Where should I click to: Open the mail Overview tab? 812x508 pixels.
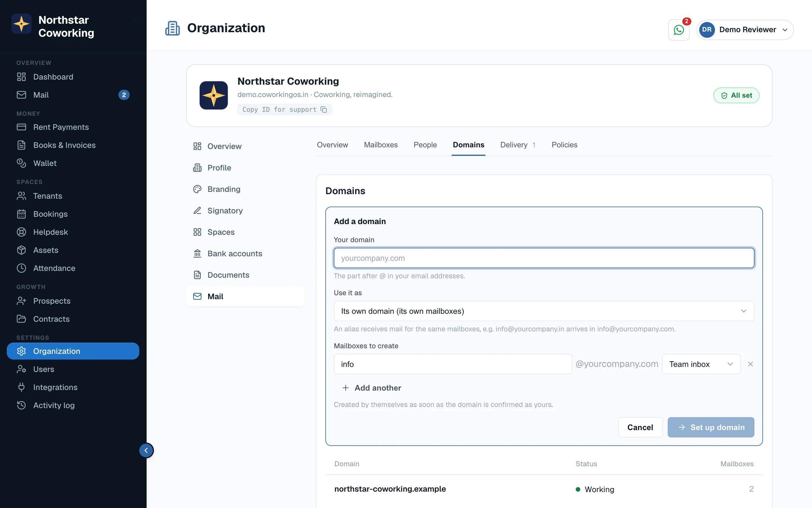tap(332, 145)
